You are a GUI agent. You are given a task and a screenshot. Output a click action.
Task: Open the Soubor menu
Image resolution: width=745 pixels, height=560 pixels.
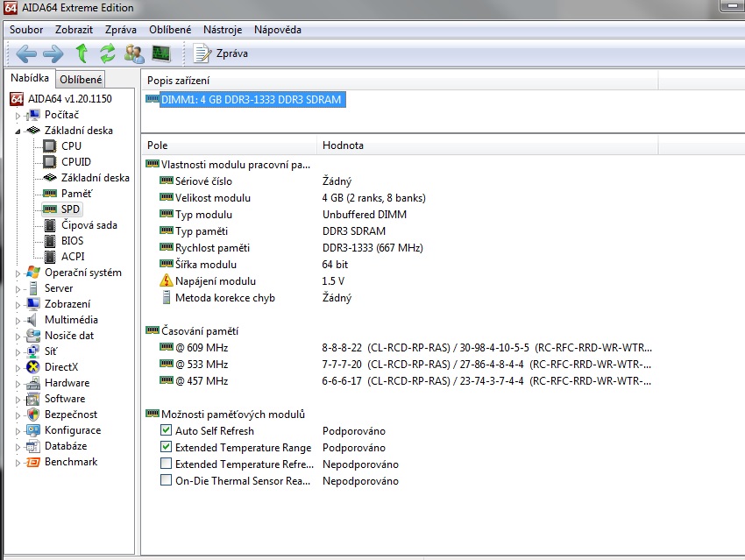26,30
